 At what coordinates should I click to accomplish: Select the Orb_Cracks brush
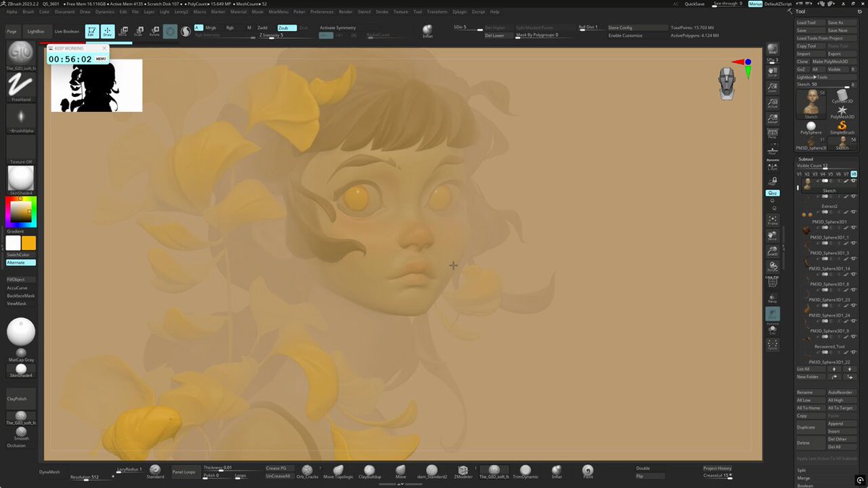click(307, 470)
